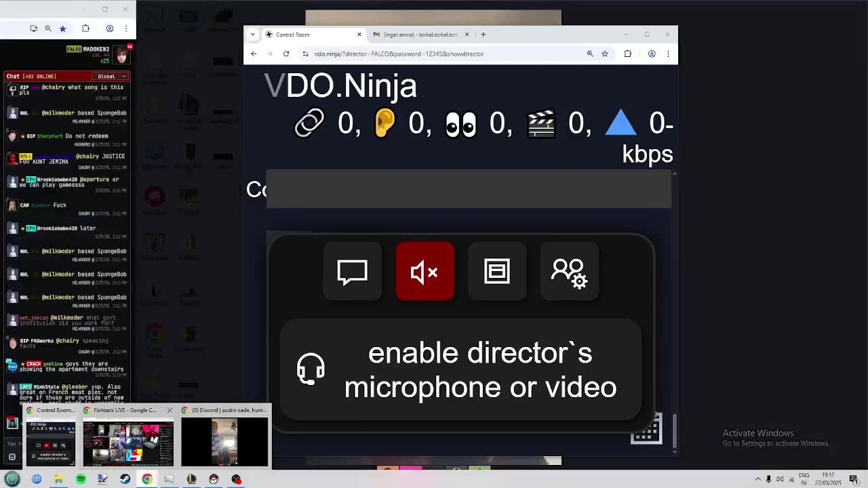The image size is (868, 488).
Task: Close the Fishtank LIVE preview window
Action: click(x=170, y=410)
